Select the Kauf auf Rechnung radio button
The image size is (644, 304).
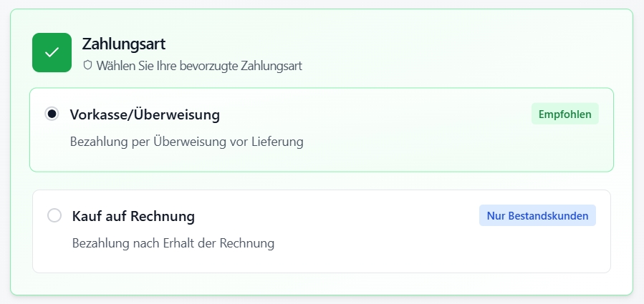[x=54, y=215]
